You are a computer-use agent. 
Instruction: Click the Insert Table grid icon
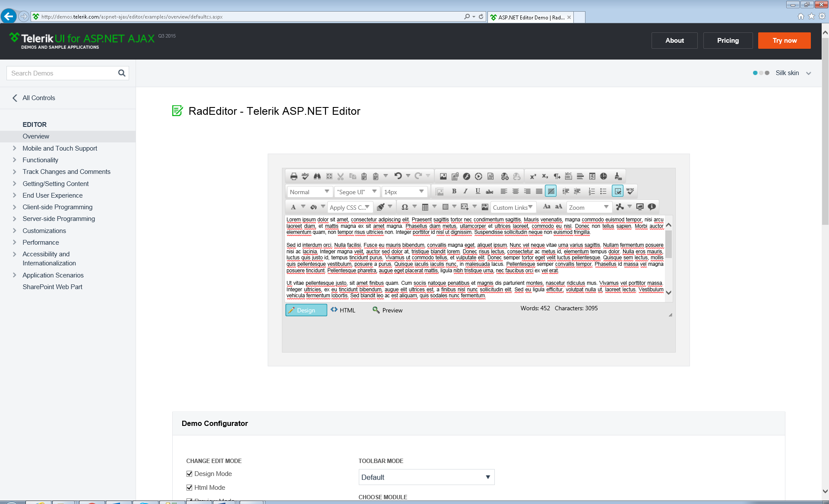[x=425, y=207]
